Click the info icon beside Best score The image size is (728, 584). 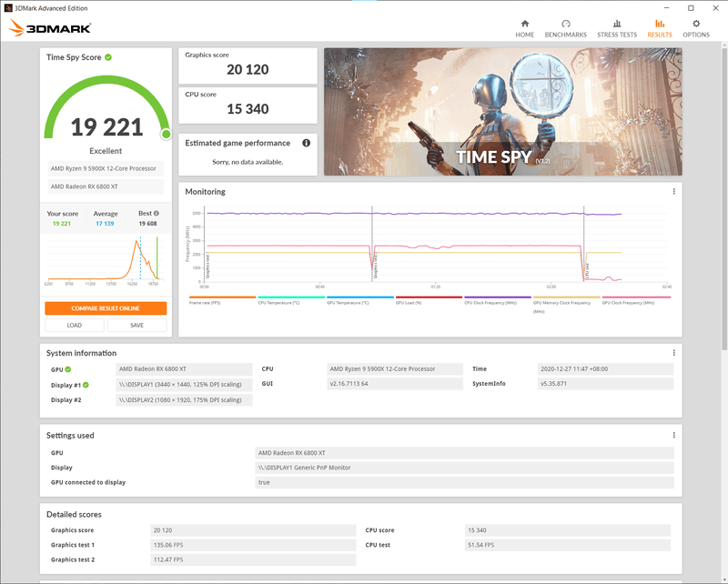157,214
